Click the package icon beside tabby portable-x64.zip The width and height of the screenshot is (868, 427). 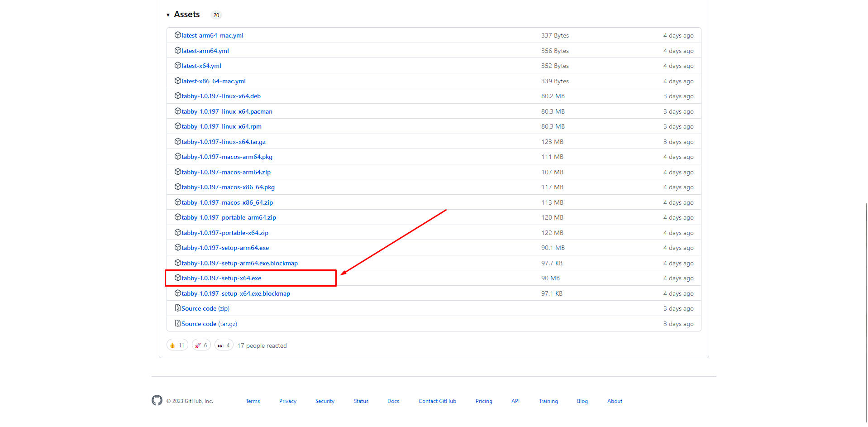click(x=178, y=232)
